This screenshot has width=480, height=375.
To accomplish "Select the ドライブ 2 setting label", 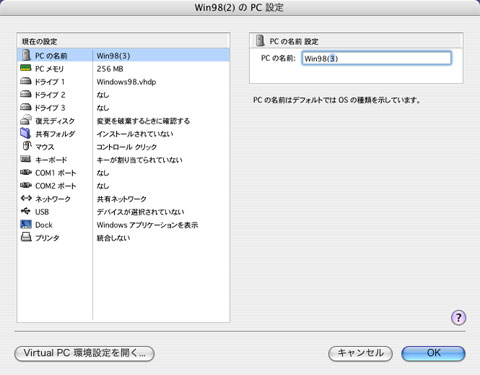I will [x=50, y=95].
